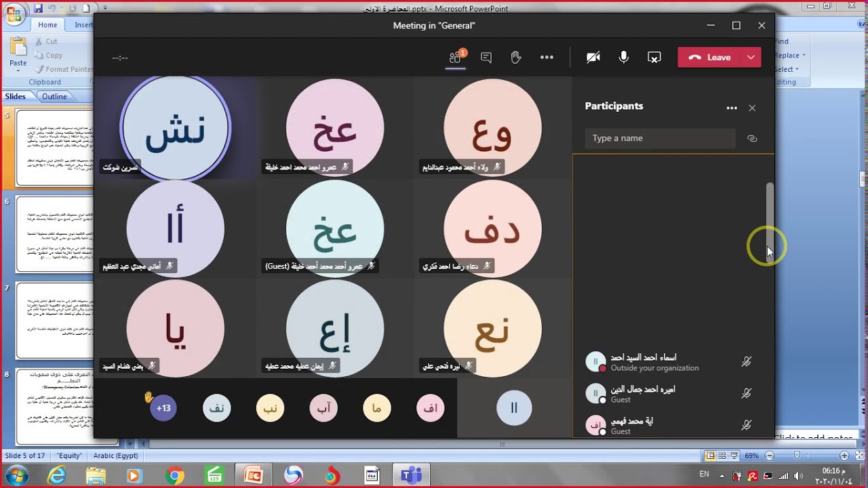Open Microsoft Teams from taskbar
The width and height of the screenshot is (868, 488).
(411, 476)
